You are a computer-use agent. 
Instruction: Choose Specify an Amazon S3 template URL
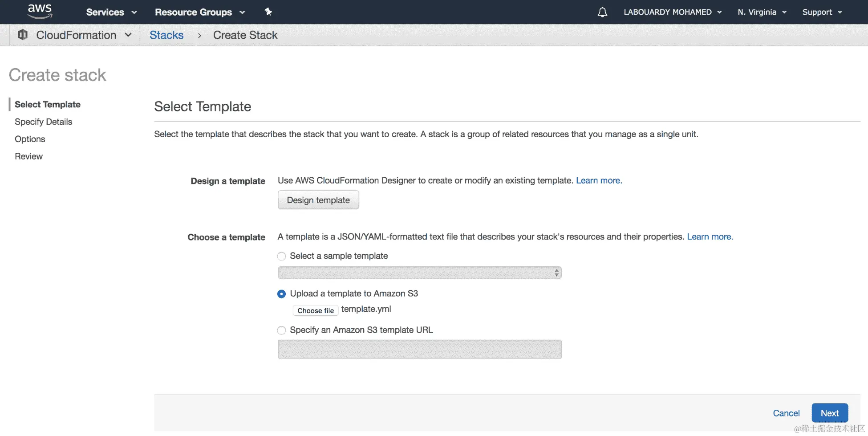(281, 330)
